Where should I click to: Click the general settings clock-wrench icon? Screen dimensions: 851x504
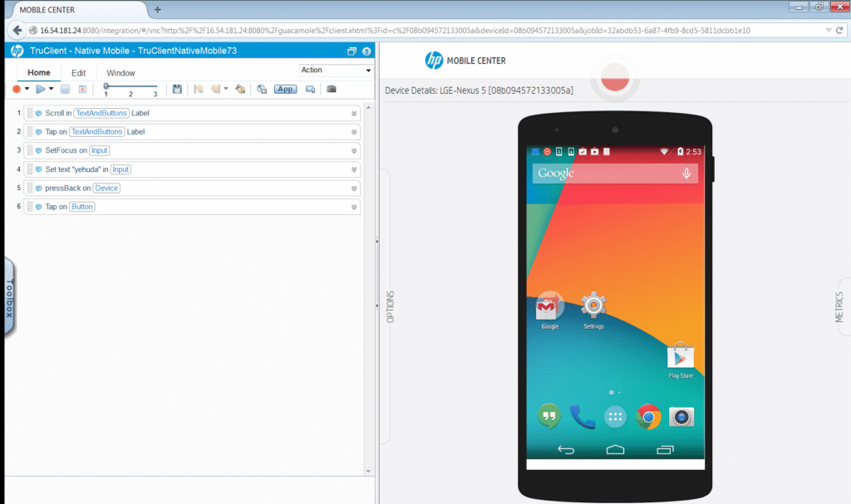tap(240, 89)
